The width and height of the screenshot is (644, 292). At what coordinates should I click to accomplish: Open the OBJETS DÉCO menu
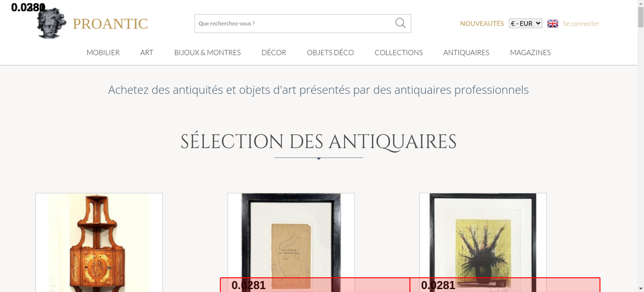[330, 52]
